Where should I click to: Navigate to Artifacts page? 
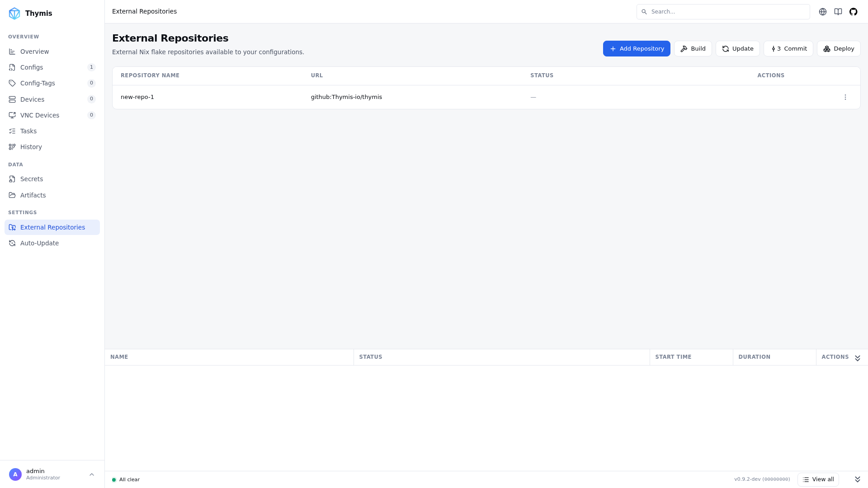click(52, 195)
